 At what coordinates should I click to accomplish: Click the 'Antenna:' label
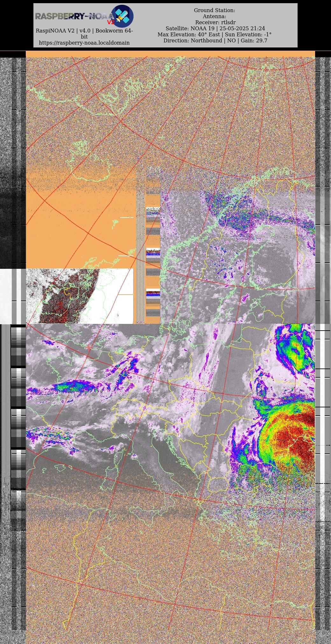(215, 17)
